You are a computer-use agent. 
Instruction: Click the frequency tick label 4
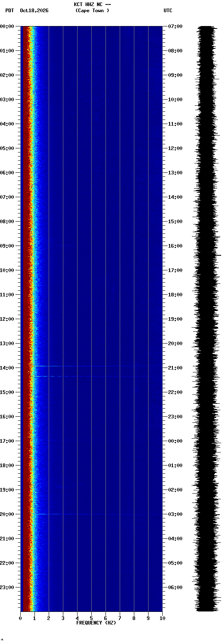click(x=77, y=618)
